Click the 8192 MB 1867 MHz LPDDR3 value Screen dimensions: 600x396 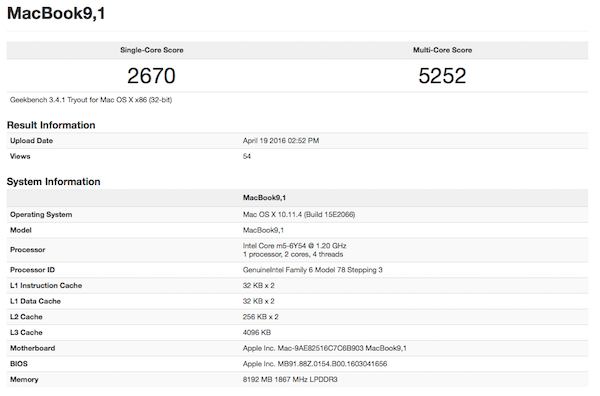[290, 380]
